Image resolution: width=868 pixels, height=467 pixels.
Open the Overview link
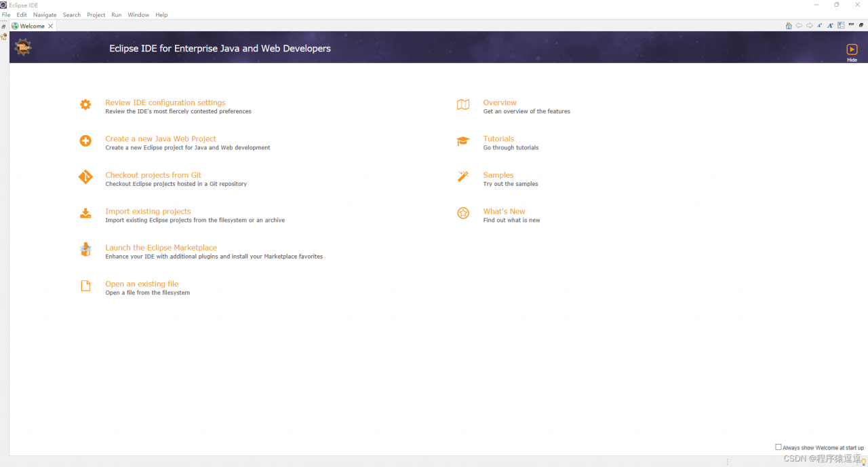500,102
